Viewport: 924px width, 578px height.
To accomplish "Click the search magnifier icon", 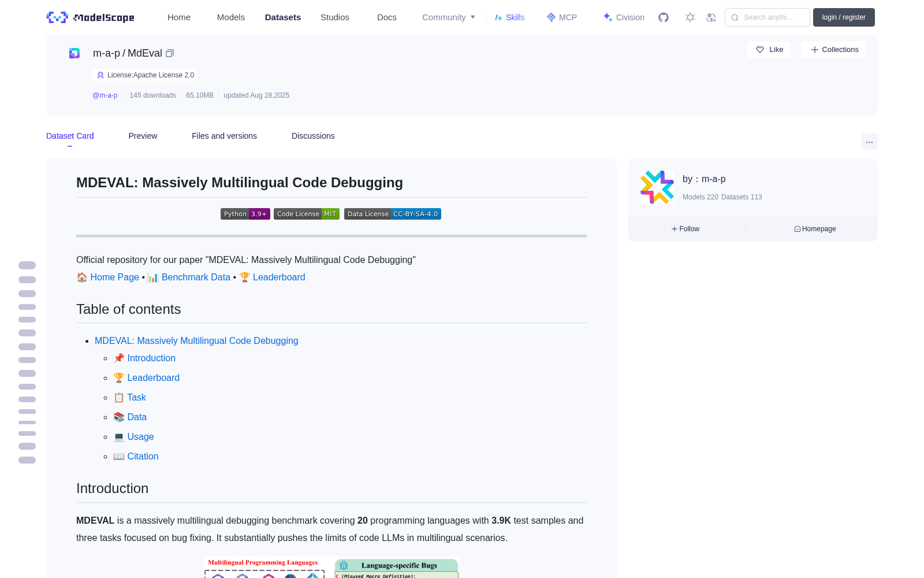I will click(735, 17).
